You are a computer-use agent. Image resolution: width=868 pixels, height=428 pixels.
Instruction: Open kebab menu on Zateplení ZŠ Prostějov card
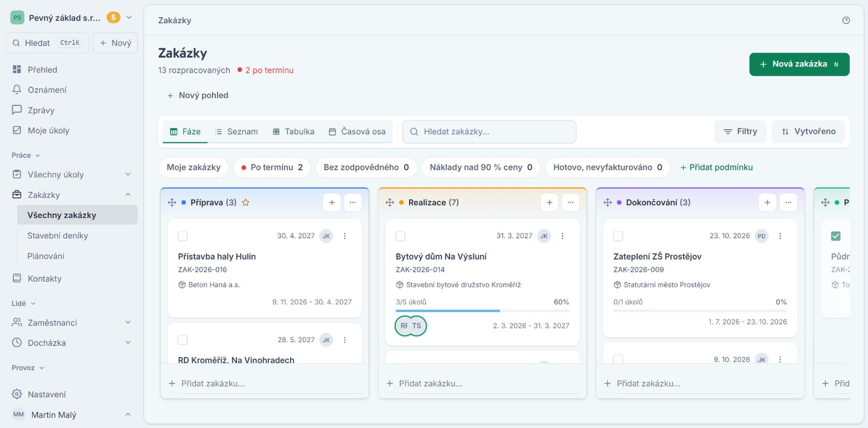[781, 236]
